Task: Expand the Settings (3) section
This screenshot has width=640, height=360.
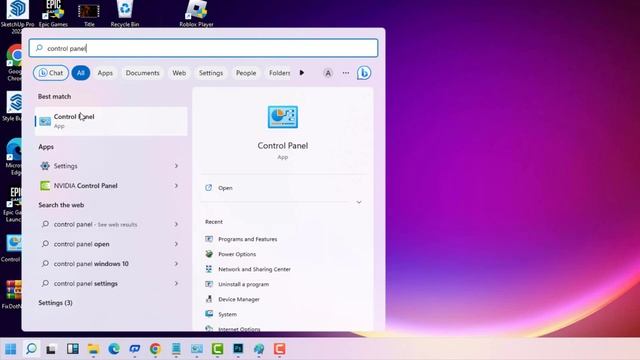Action: (56, 303)
